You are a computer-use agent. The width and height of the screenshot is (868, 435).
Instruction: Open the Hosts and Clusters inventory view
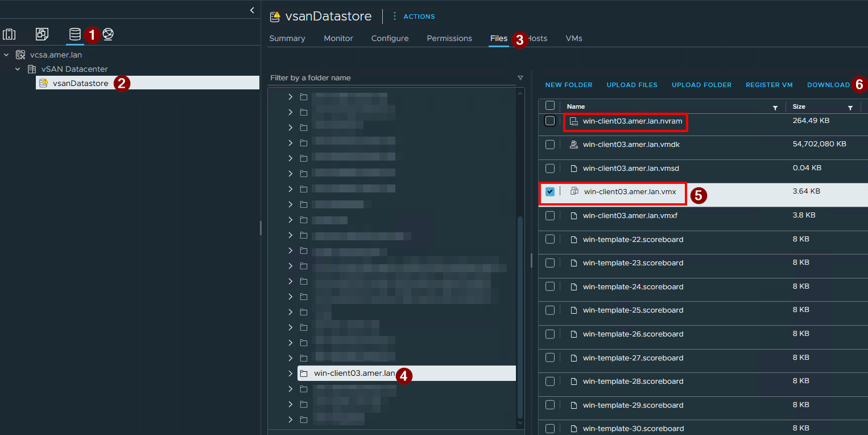tap(9, 34)
